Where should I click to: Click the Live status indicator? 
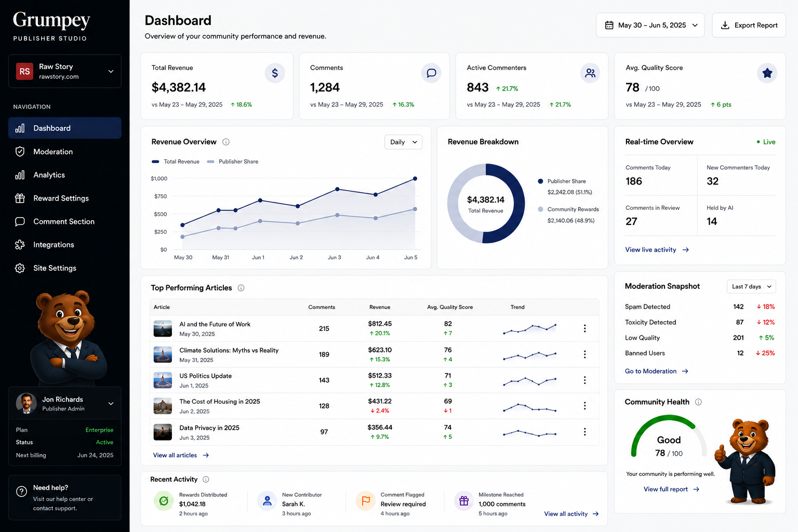pos(766,142)
